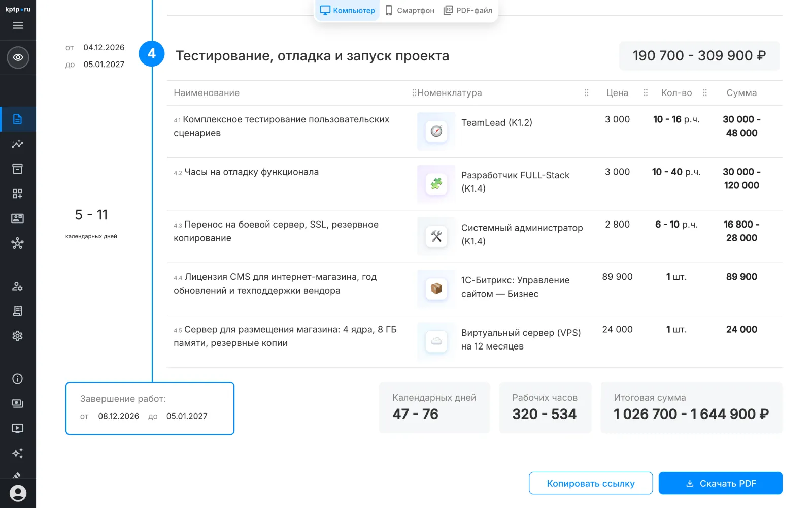Image resolution: width=812 pixels, height=508 pixels.
Task: Open the grid-plus widgets sidebar icon
Action: tap(18, 194)
